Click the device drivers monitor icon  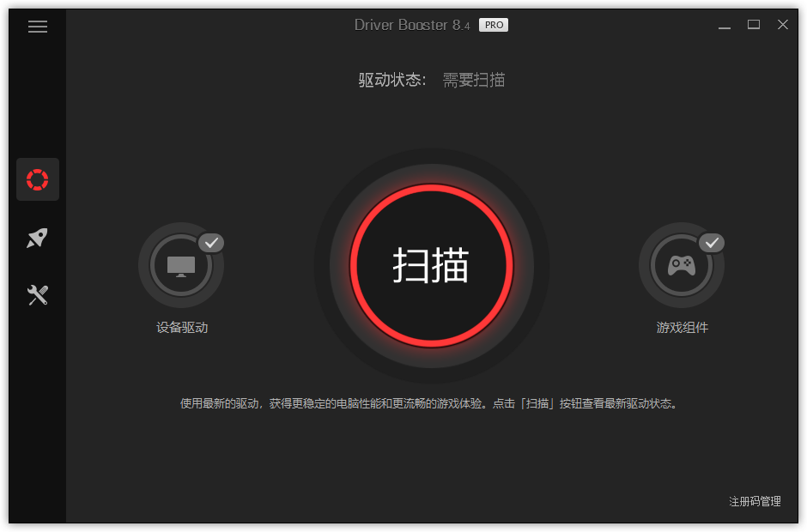coord(182,265)
